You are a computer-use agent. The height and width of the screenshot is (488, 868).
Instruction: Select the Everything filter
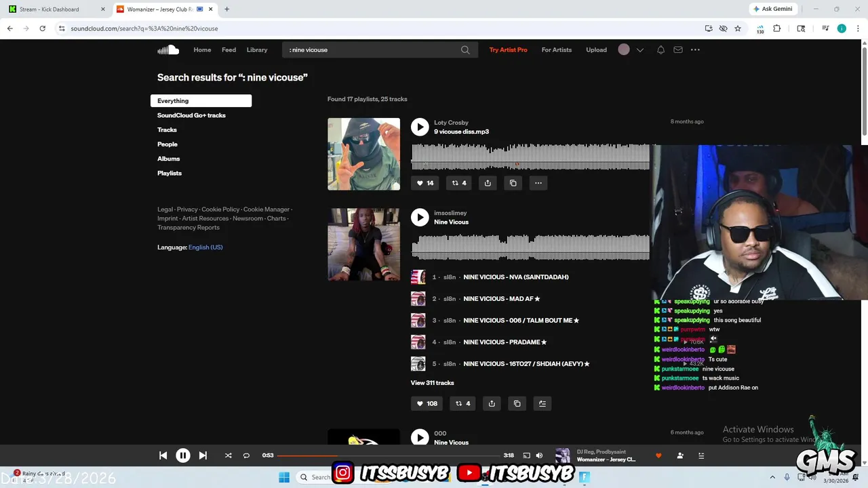tap(201, 101)
